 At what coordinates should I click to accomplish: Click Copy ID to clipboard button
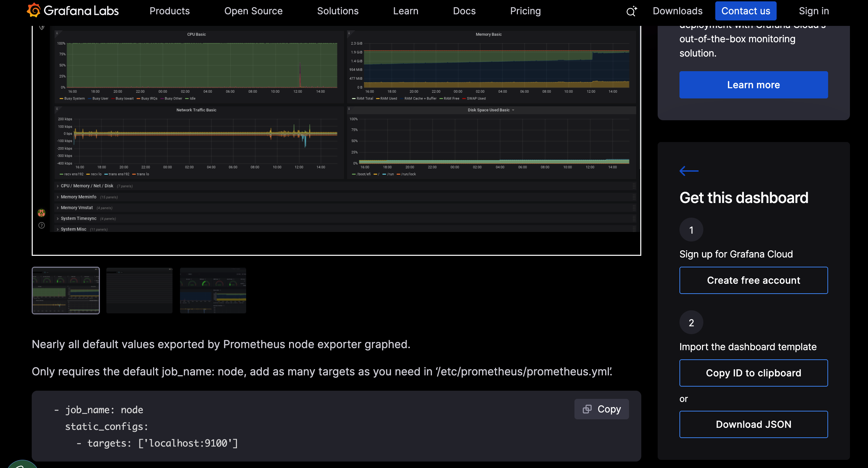pos(753,373)
